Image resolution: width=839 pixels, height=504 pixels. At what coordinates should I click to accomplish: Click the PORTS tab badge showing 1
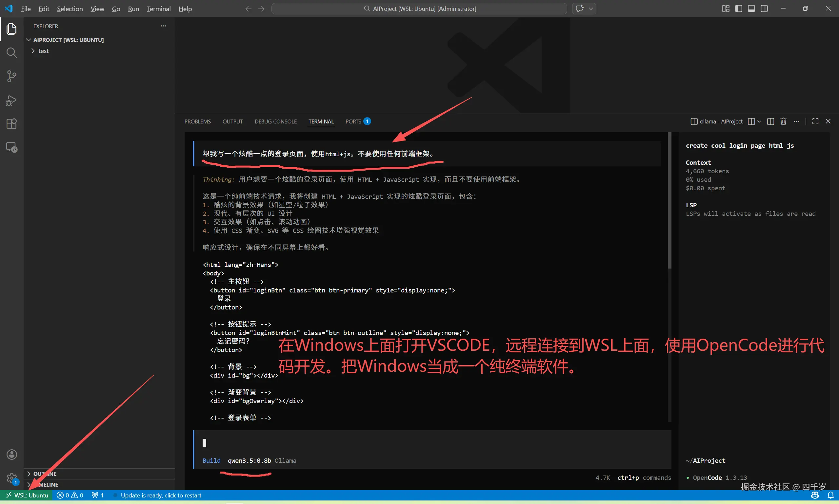pyautogui.click(x=367, y=121)
